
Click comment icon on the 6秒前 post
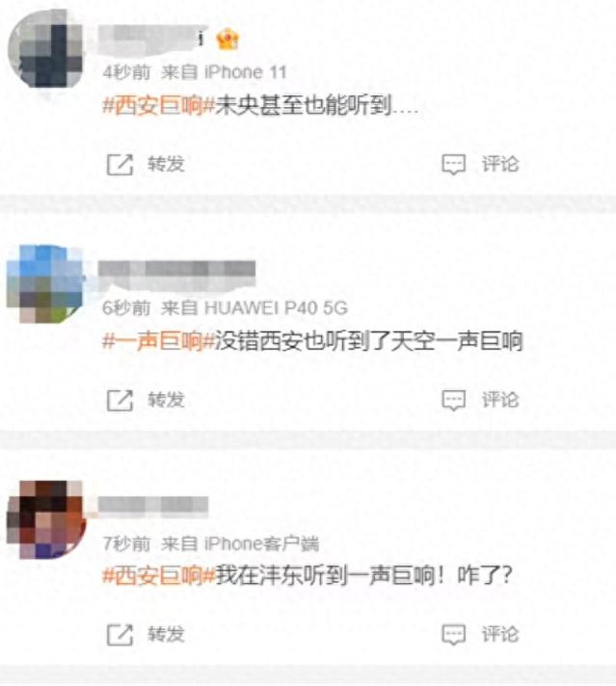point(453,400)
